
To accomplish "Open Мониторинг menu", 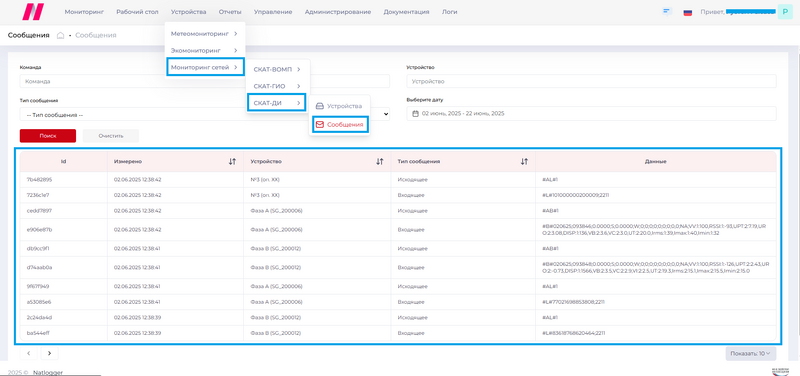I will point(84,12).
